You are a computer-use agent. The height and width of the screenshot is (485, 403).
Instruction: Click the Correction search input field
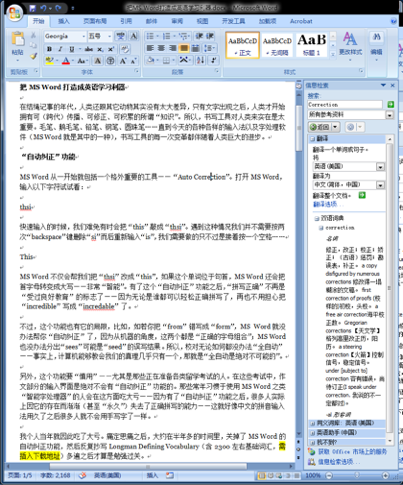[345, 105]
